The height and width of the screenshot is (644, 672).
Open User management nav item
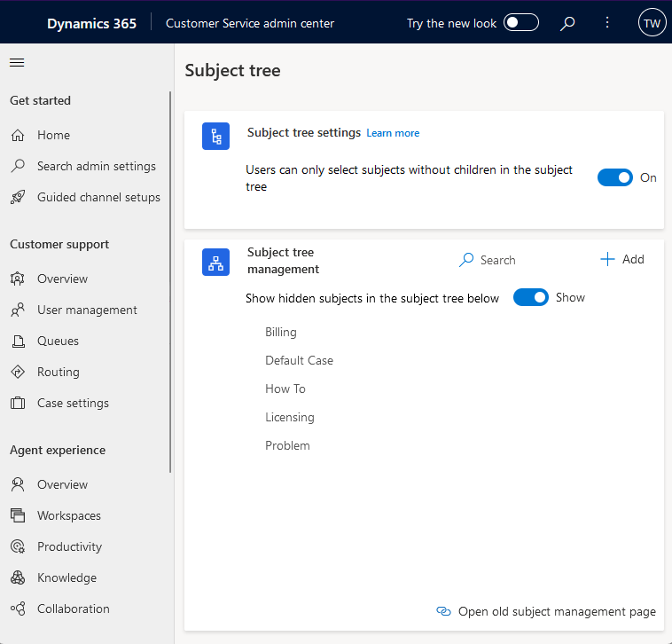85,310
